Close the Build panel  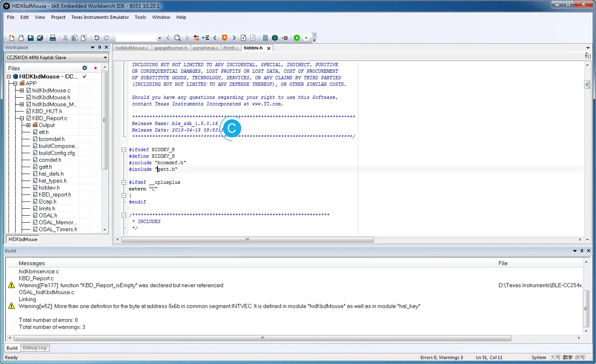click(589, 251)
